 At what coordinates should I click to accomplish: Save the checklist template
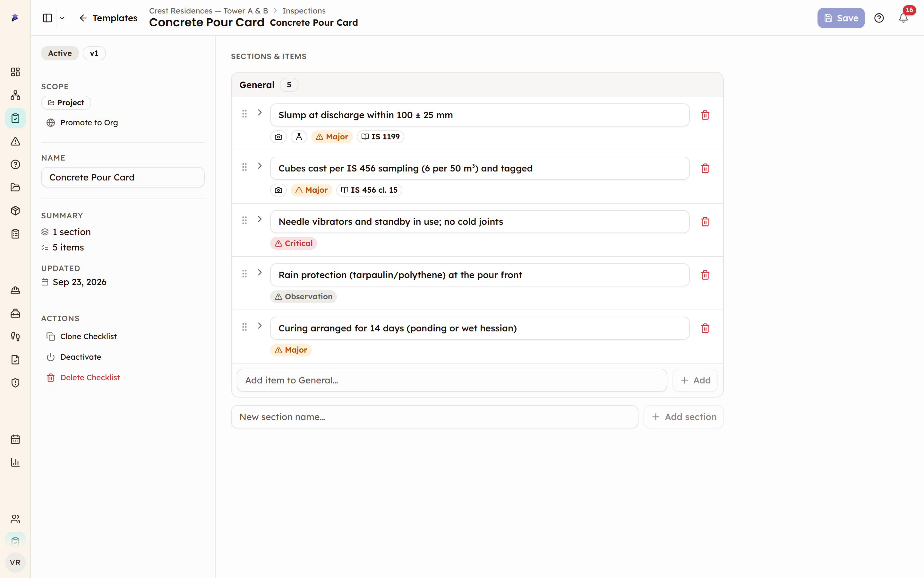click(841, 18)
